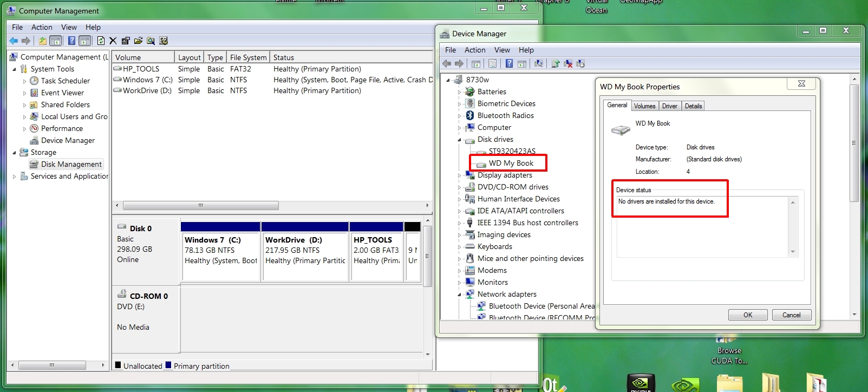Open Action menu in Computer Management

pyautogui.click(x=42, y=27)
